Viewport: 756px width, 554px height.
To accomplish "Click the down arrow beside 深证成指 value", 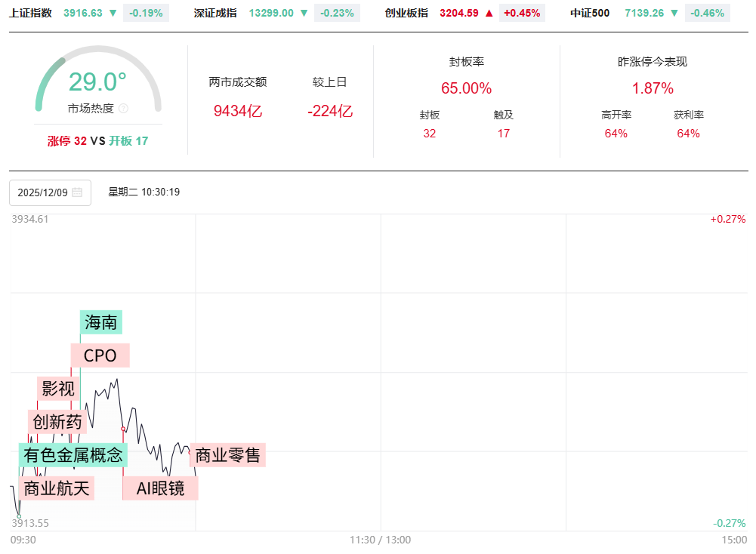I will tap(304, 13).
